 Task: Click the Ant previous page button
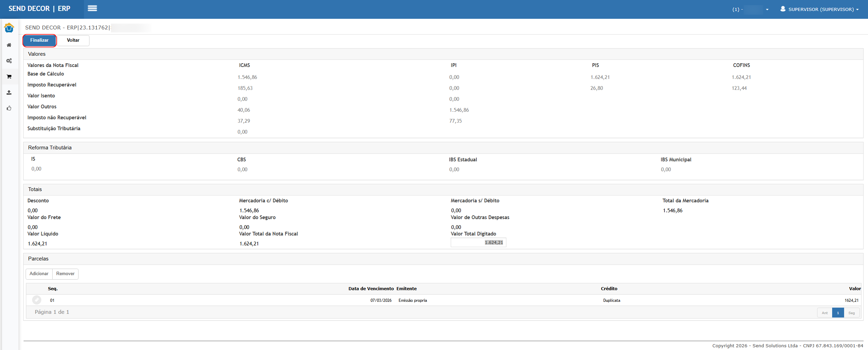[x=825, y=313]
